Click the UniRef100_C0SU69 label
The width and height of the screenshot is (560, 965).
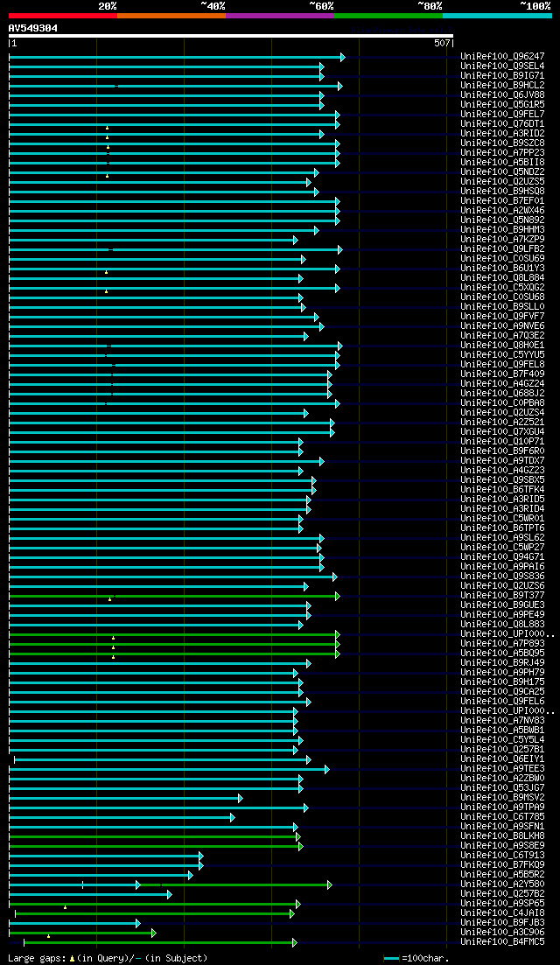pyautogui.click(x=502, y=258)
